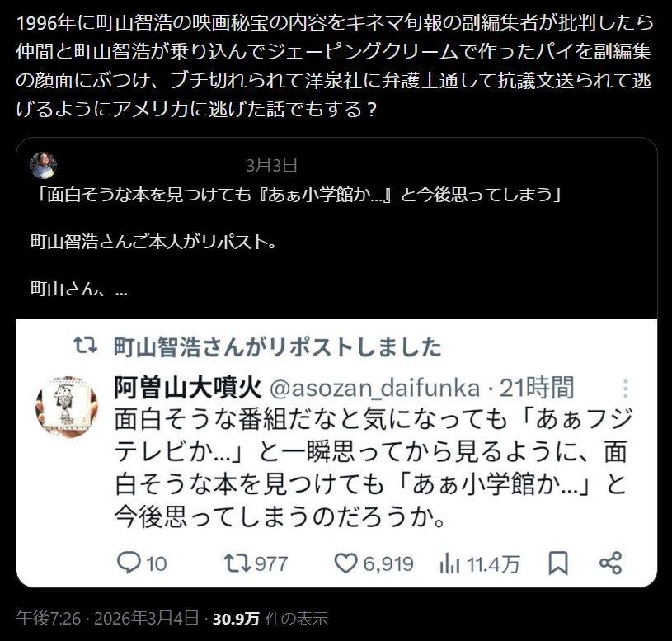Click the @asozan_daifunka handle

coord(375,388)
